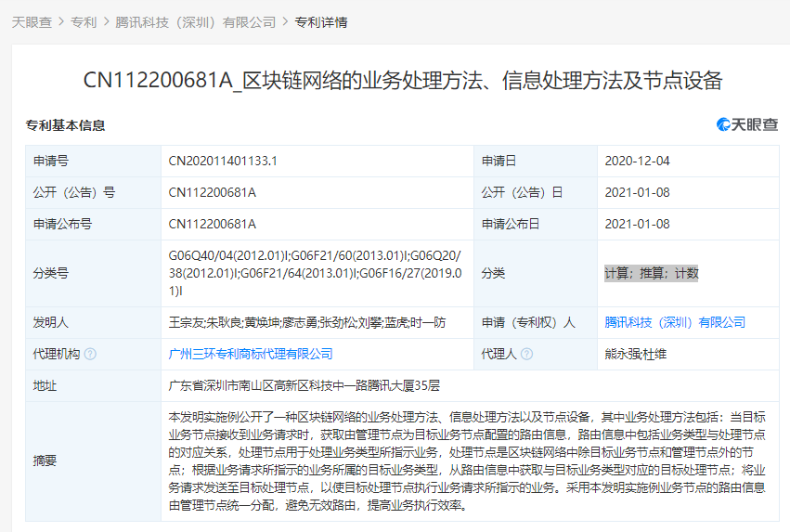Viewport: 790px width, 532px height.
Task: Click the 申请日 label cell
Action: click(535, 162)
